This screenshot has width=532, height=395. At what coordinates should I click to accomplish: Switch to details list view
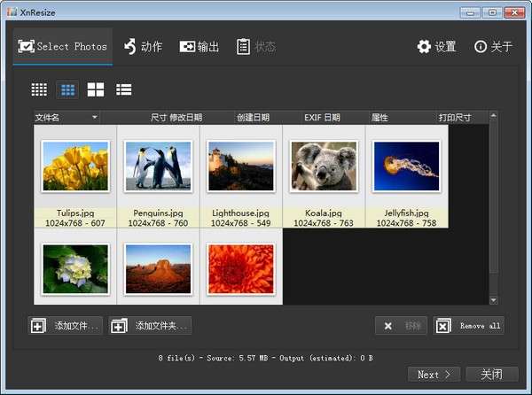coord(123,89)
